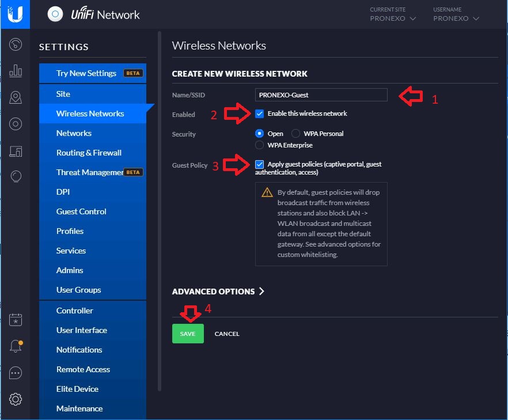
Task: Click the settings menu vertical scrollbar
Action: [x=160, y=211]
